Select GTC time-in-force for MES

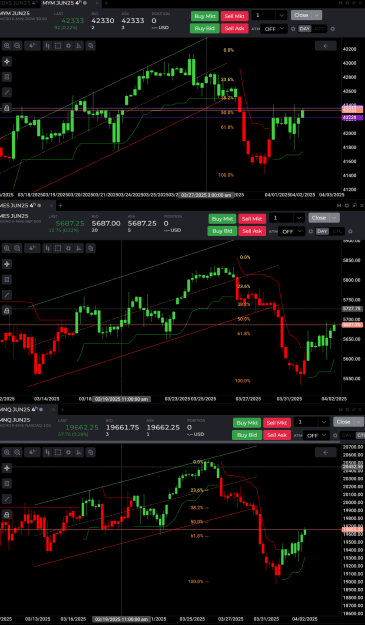coord(337,232)
